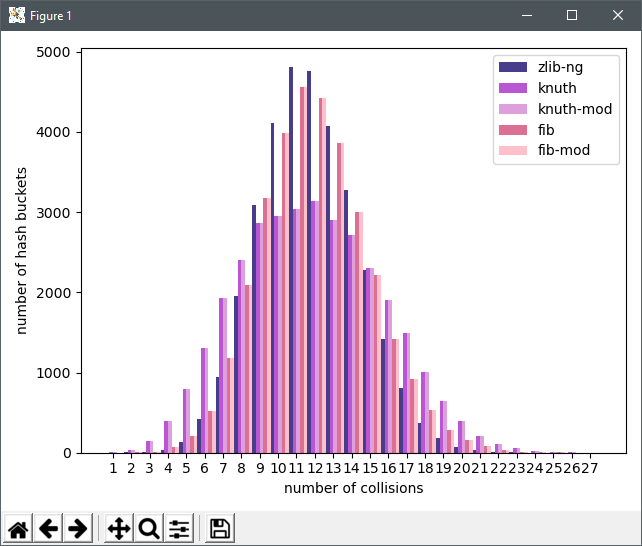Click the x-axis tick label 9

[260, 468]
